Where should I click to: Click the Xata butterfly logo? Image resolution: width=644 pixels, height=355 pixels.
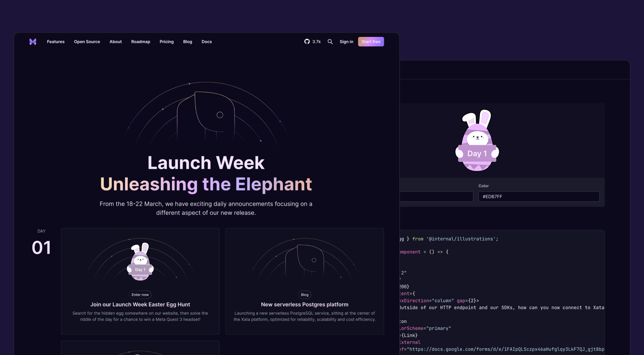[33, 42]
